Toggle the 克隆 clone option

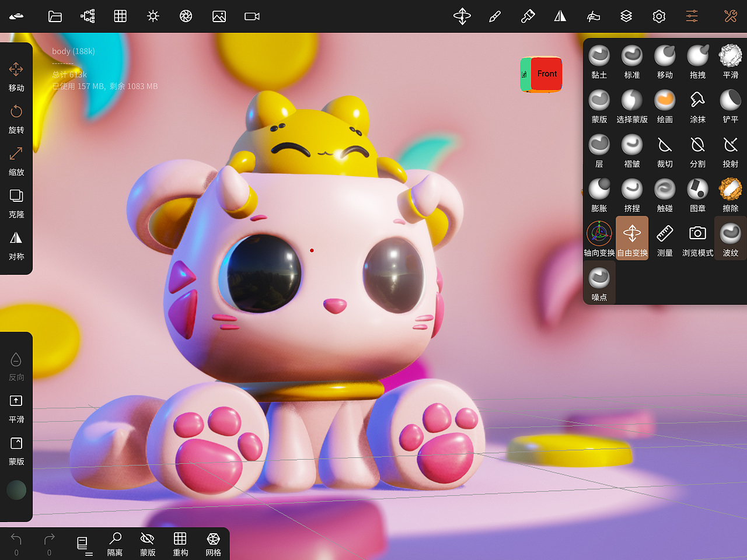coord(16,203)
